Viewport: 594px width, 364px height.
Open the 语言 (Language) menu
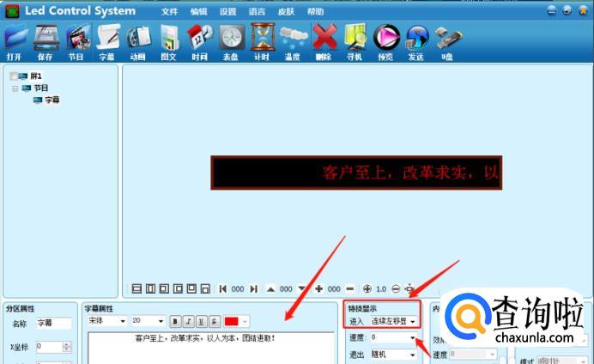click(x=257, y=12)
